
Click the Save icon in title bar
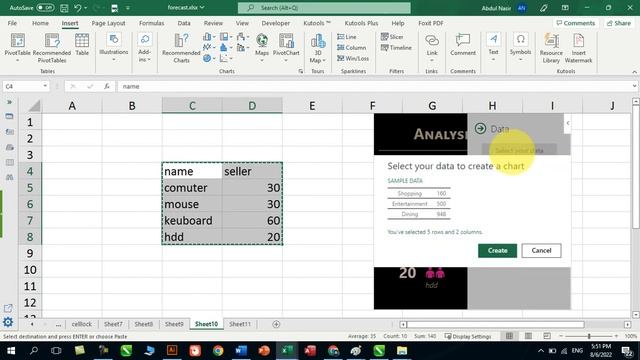point(64,8)
